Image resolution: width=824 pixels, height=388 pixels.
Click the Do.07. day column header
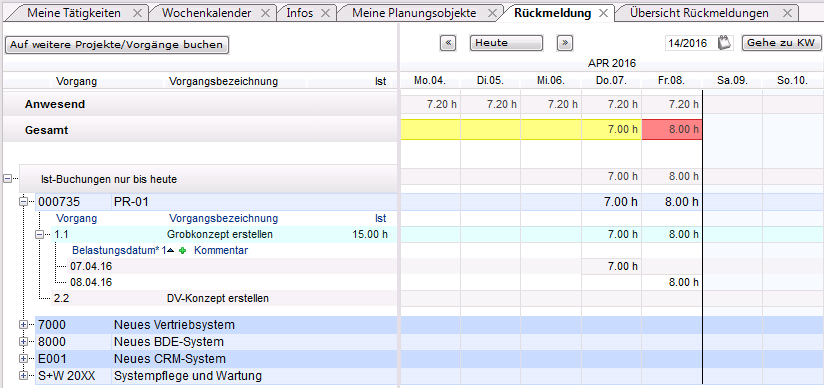[x=611, y=81]
